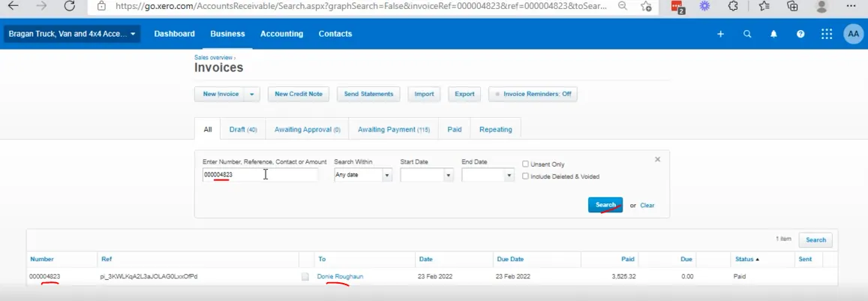Click the Export button

coord(464,95)
